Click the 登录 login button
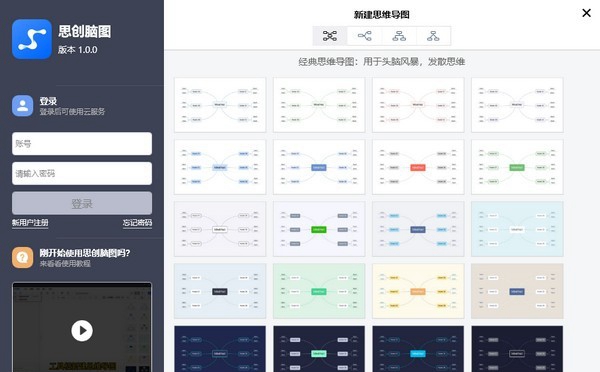The image size is (600, 372). click(82, 203)
